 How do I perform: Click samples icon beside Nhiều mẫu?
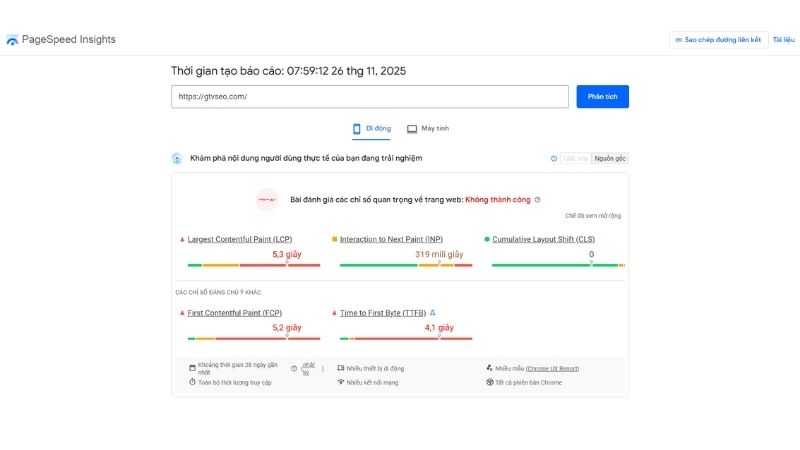point(489,368)
